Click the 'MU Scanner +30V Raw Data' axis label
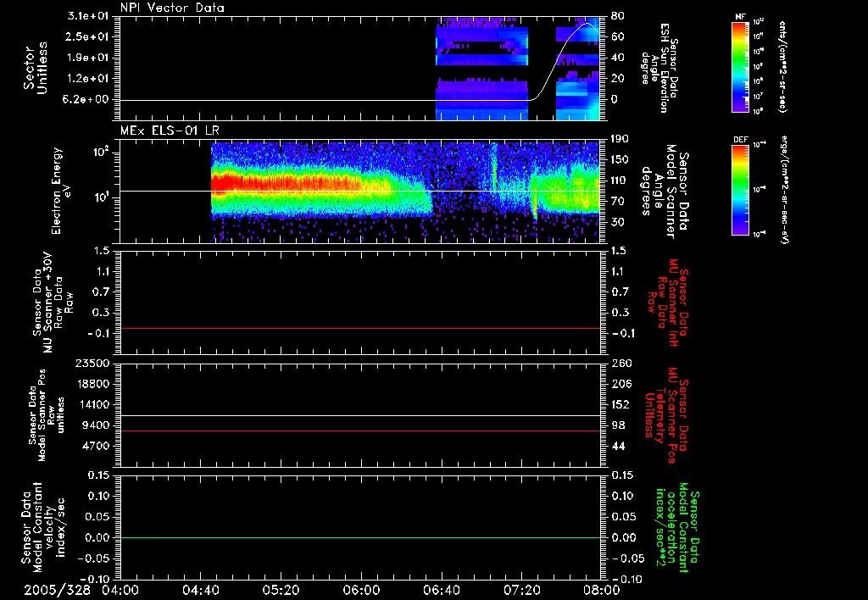Image resolution: width=868 pixels, height=600 pixels. (x=53, y=303)
